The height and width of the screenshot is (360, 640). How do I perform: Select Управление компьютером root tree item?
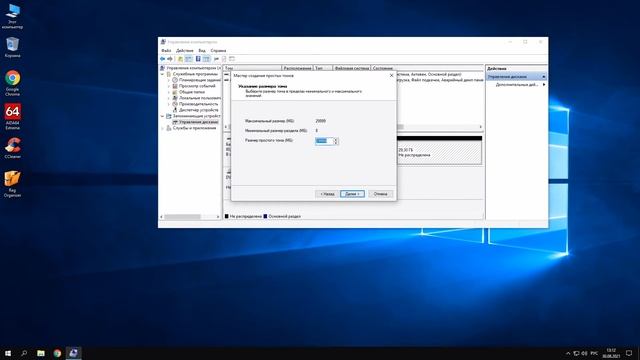pyautogui.click(x=193, y=68)
